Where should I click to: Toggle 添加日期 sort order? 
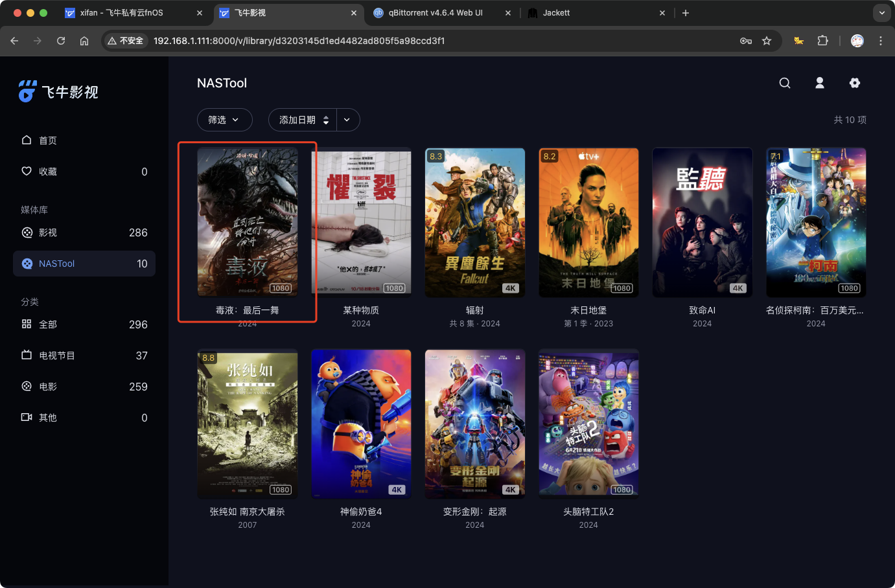click(x=303, y=120)
